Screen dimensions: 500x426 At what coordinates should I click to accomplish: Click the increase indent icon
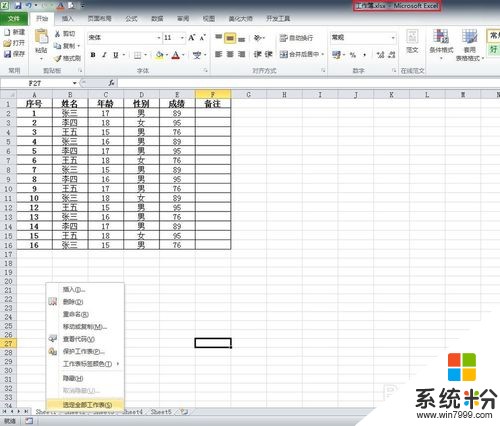point(269,54)
